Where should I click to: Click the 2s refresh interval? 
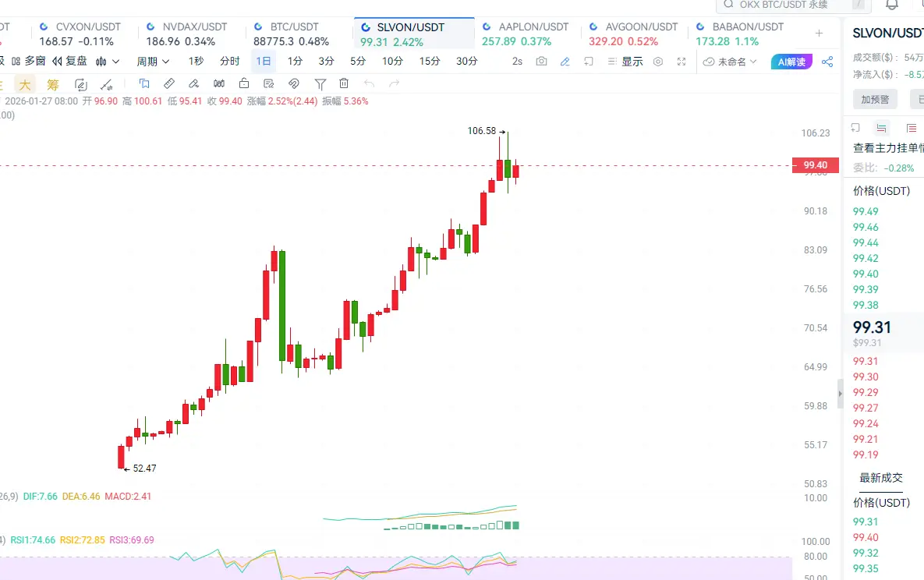point(518,62)
